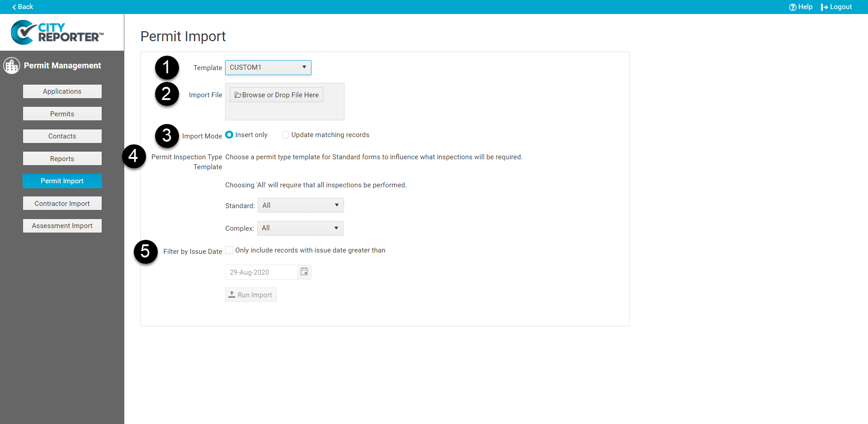Select the Insert only radio button
Image resolution: width=868 pixels, height=424 pixels.
pyautogui.click(x=229, y=134)
